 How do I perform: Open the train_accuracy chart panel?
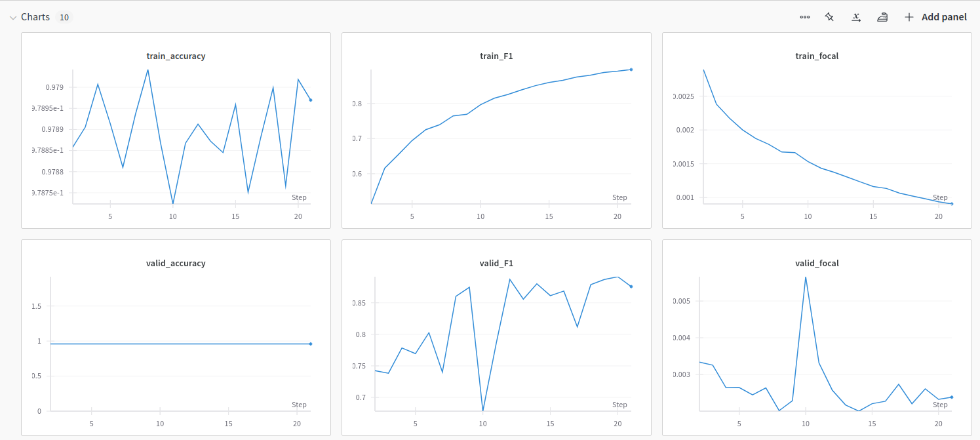point(176,131)
